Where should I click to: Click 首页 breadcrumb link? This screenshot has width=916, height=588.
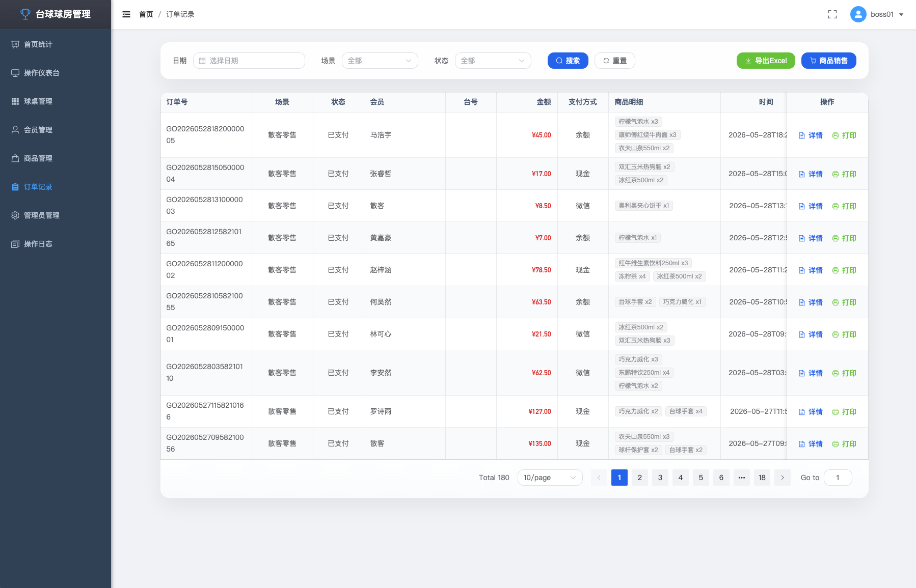[146, 14]
